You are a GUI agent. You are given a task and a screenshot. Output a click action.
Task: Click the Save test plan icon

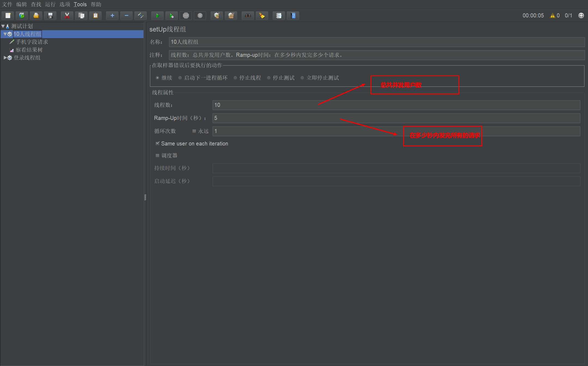click(51, 16)
